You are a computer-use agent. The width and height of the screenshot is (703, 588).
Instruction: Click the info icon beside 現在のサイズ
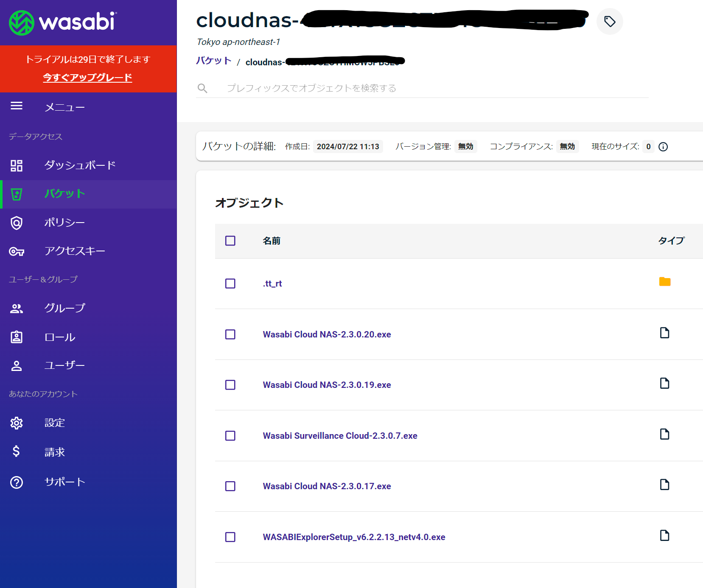click(663, 147)
